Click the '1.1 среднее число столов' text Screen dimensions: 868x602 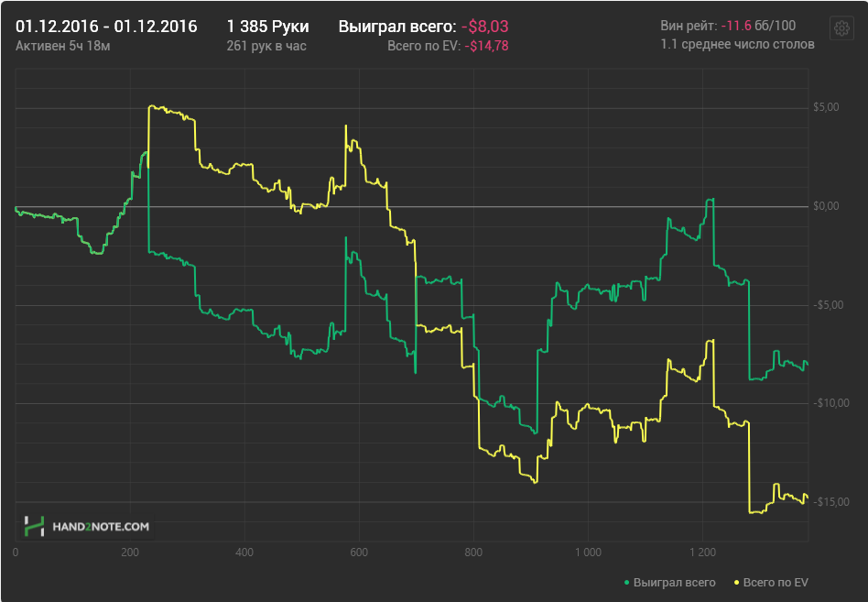(737, 44)
